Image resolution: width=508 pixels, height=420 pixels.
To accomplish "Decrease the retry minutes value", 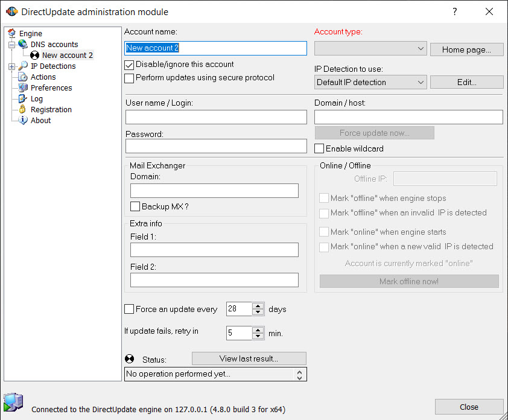I will pos(258,336).
